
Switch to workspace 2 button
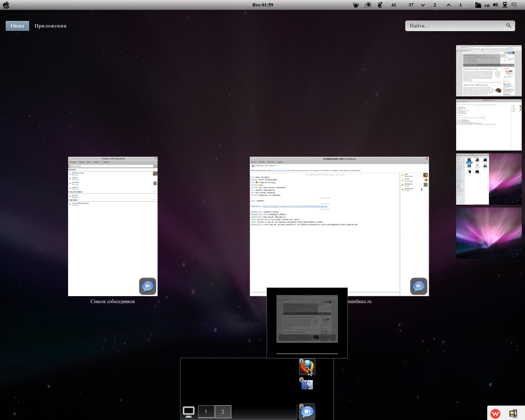[x=223, y=411]
